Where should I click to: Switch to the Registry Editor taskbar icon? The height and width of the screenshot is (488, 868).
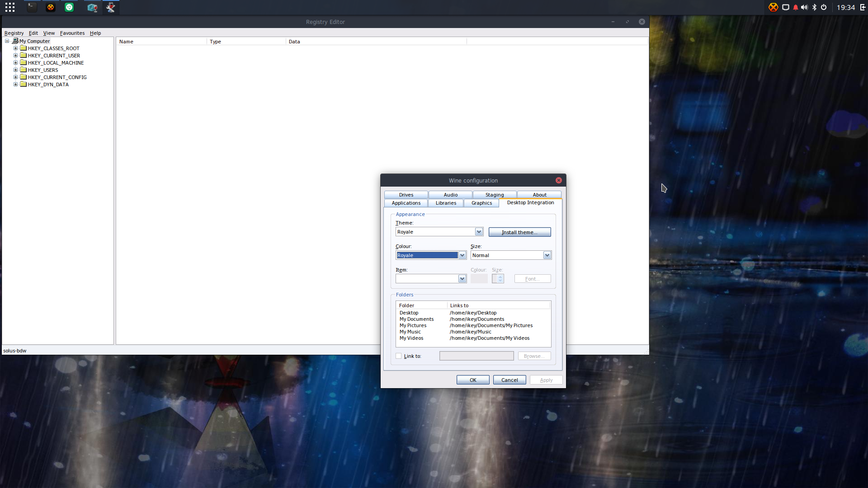tap(92, 7)
